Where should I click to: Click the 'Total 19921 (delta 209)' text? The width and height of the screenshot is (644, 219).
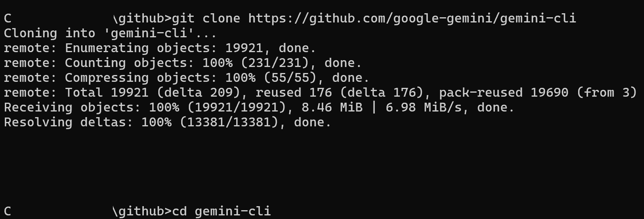tap(152, 93)
